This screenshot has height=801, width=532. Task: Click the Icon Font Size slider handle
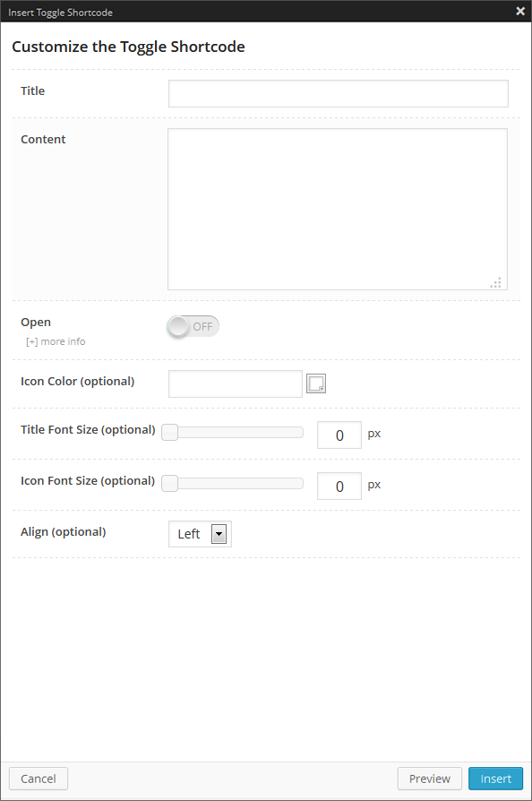[x=170, y=483]
